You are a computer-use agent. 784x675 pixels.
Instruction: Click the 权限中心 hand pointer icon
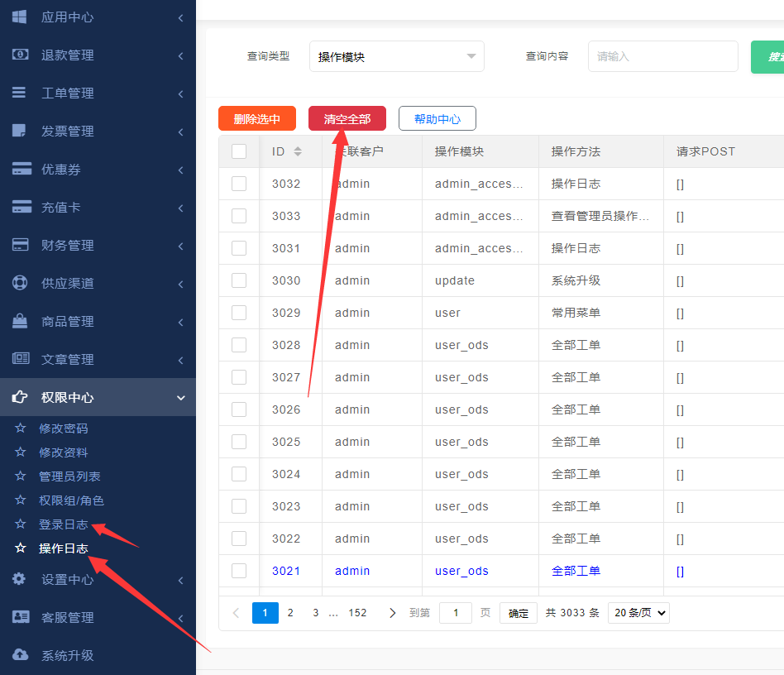click(20, 397)
